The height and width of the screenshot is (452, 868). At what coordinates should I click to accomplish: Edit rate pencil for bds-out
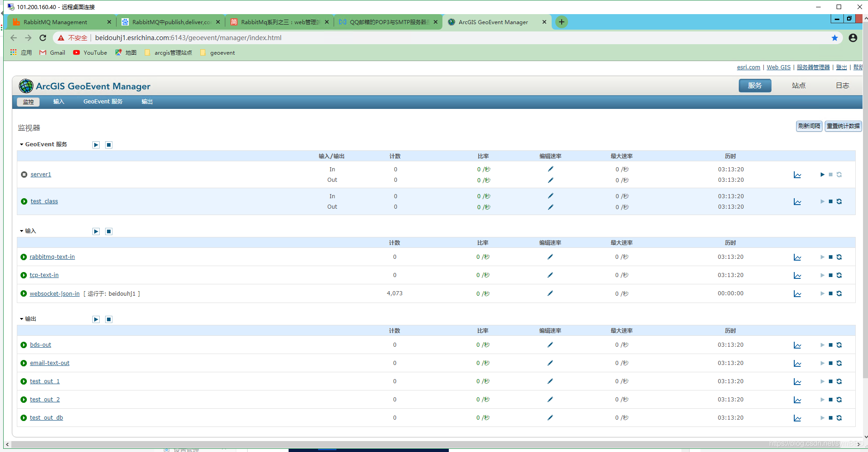click(550, 345)
